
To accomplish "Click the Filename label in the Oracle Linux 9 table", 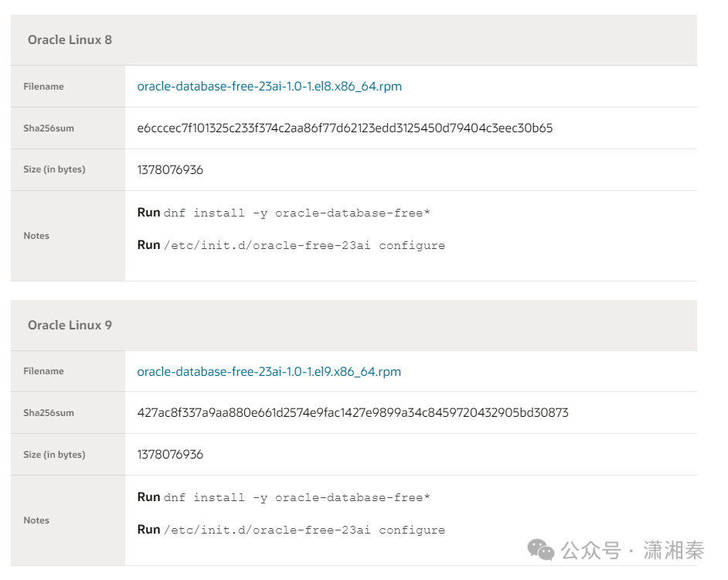I will click(43, 371).
